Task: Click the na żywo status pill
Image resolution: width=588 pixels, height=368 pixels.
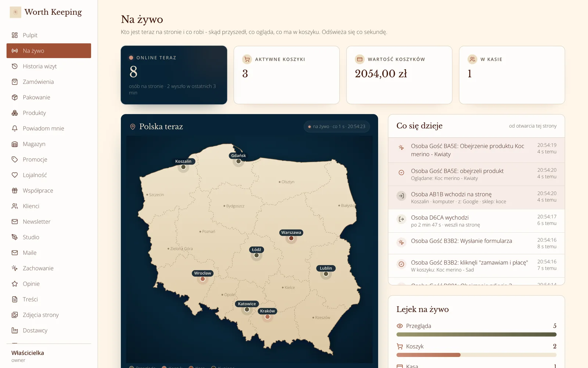Action: pos(337,127)
